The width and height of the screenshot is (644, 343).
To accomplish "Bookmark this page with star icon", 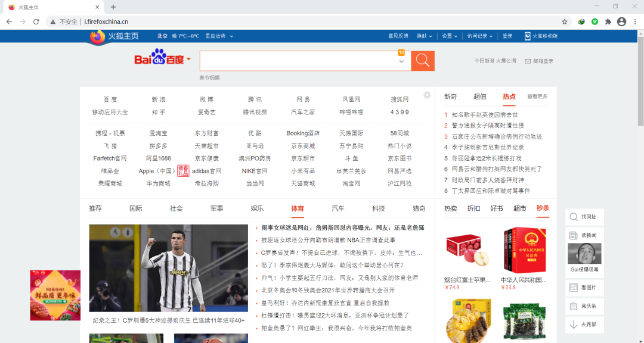I will pos(564,22).
